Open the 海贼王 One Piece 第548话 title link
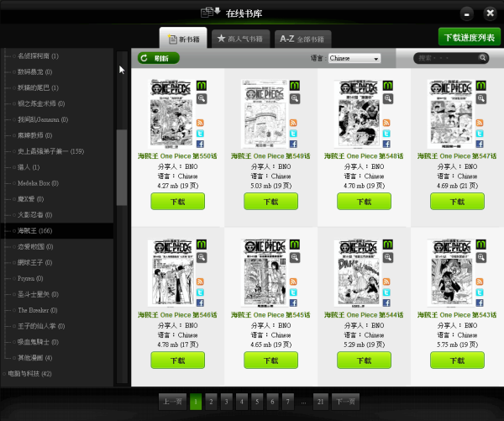 pyautogui.click(x=364, y=156)
